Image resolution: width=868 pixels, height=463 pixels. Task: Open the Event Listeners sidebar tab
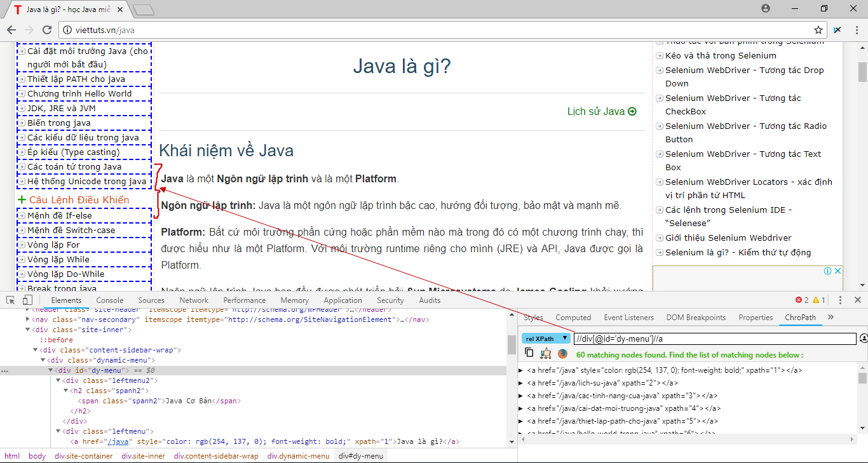tap(628, 318)
